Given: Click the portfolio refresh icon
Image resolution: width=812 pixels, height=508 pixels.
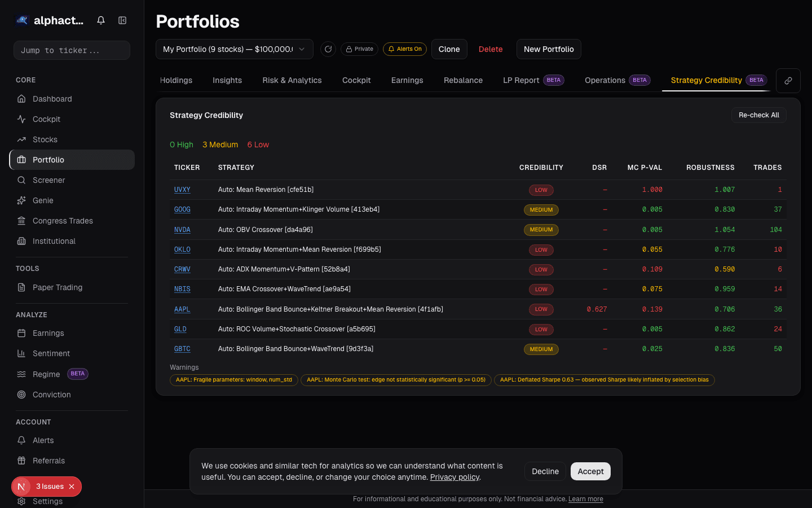Looking at the screenshot, I should tap(328, 49).
